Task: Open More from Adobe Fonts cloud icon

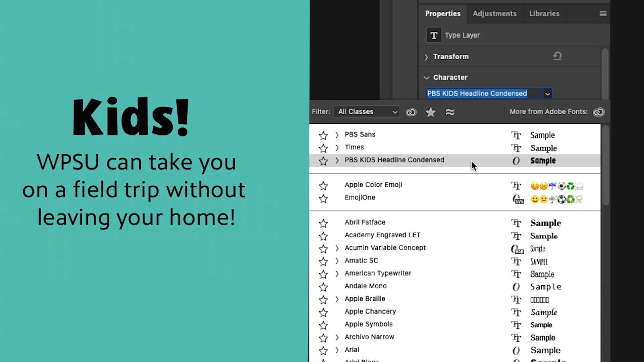Action: pyautogui.click(x=599, y=112)
